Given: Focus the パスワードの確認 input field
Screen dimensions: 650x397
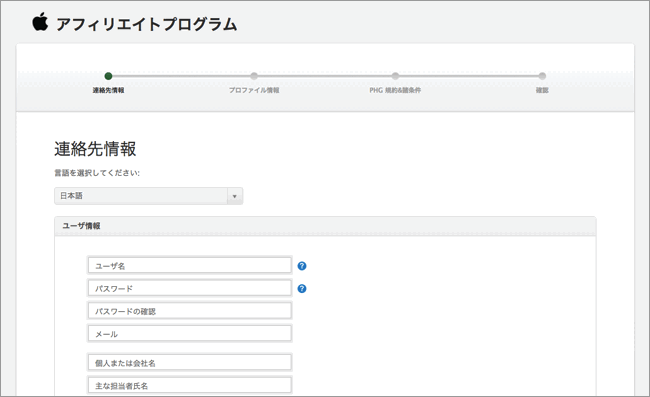Looking at the screenshot, I should coord(189,311).
